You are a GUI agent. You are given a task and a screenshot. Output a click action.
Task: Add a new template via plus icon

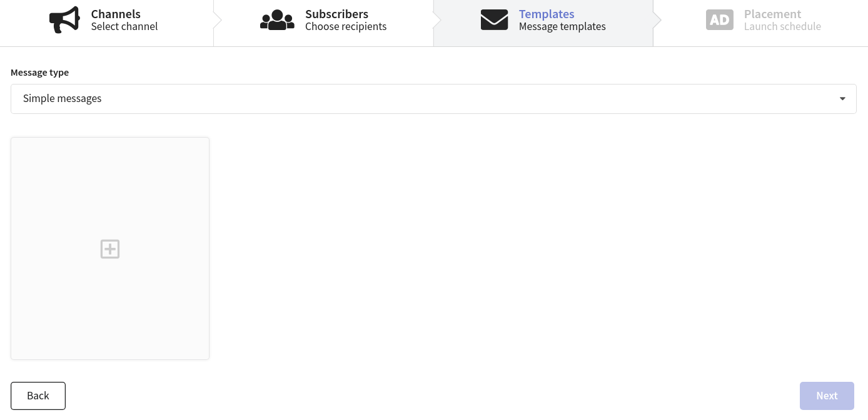110,248
